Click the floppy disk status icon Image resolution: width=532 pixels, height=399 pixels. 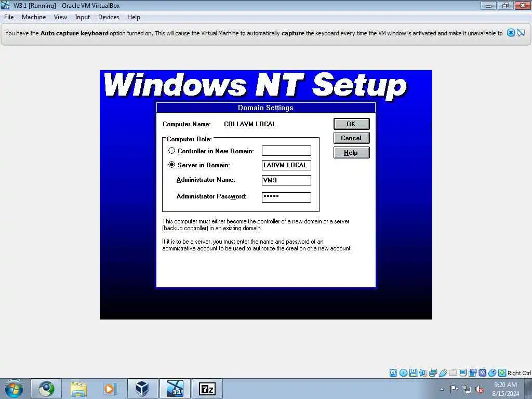[x=413, y=373]
